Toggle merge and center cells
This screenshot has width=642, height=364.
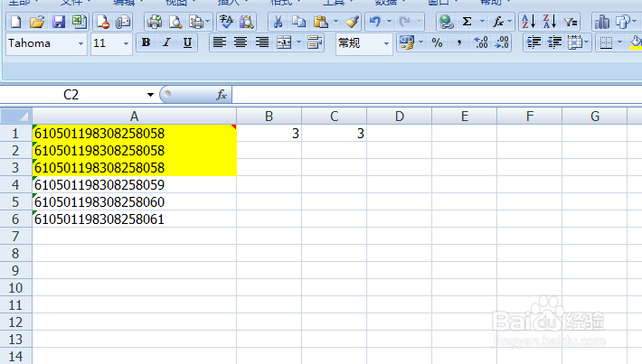tap(284, 42)
